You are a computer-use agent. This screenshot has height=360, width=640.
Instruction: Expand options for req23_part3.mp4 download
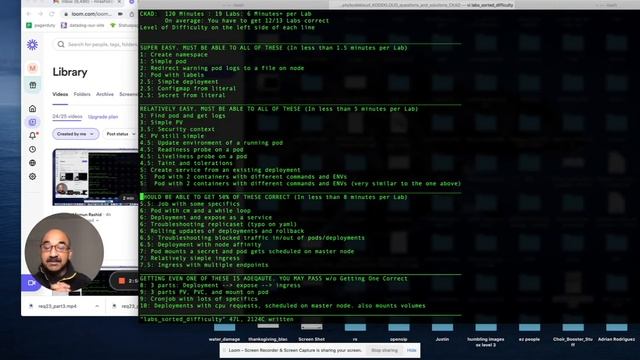tap(97, 306)
